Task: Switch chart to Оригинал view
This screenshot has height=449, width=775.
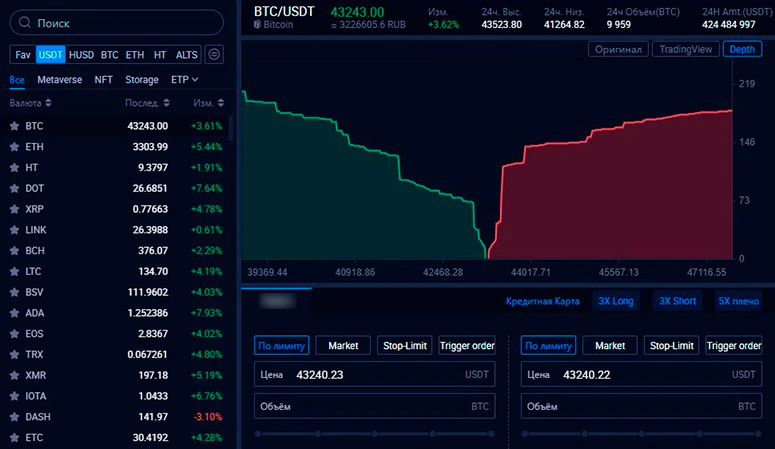Action: point(618,49)
